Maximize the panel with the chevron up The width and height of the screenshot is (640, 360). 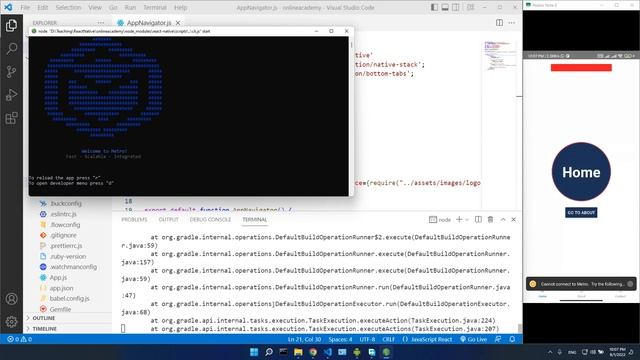(503, 220)
